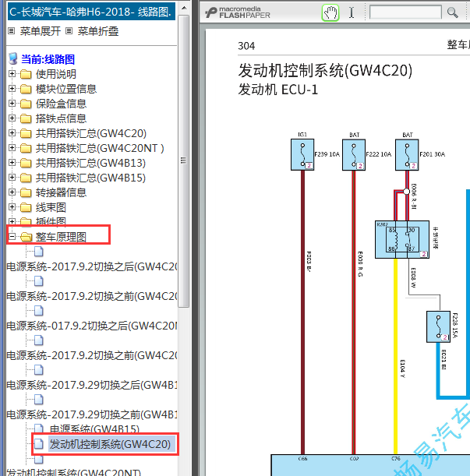This screenshot has height=476, width=470.
Task: Click fuse F239 10A symbol in diagram
Action: pos(302,154)
